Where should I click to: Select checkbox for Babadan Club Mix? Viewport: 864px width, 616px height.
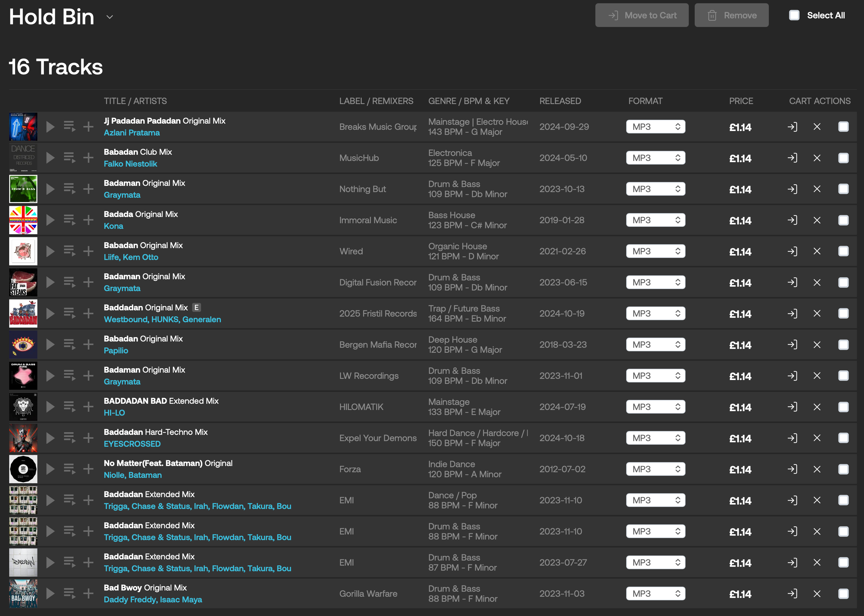843,158
